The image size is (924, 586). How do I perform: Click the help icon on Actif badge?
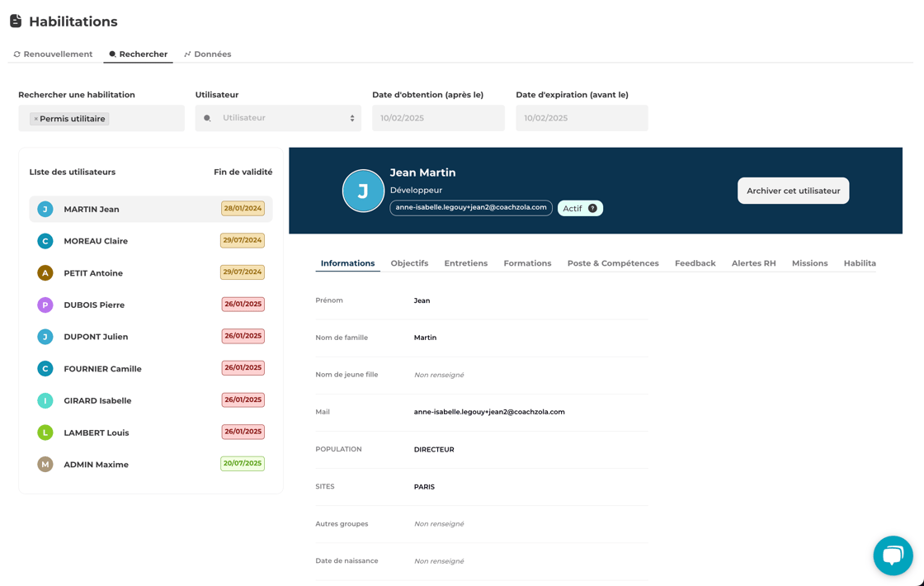click(x=592, y=209)
